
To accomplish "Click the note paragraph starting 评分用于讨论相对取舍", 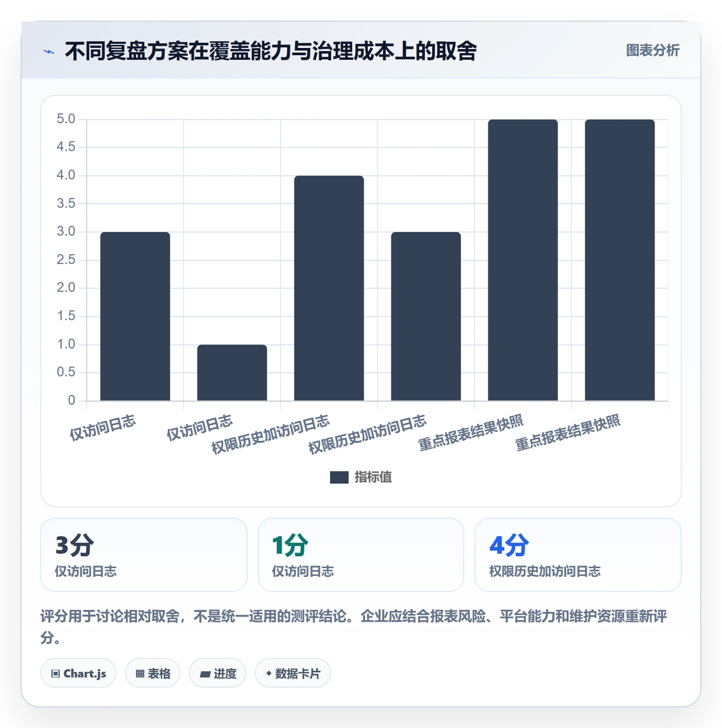I will click(354, 627).
